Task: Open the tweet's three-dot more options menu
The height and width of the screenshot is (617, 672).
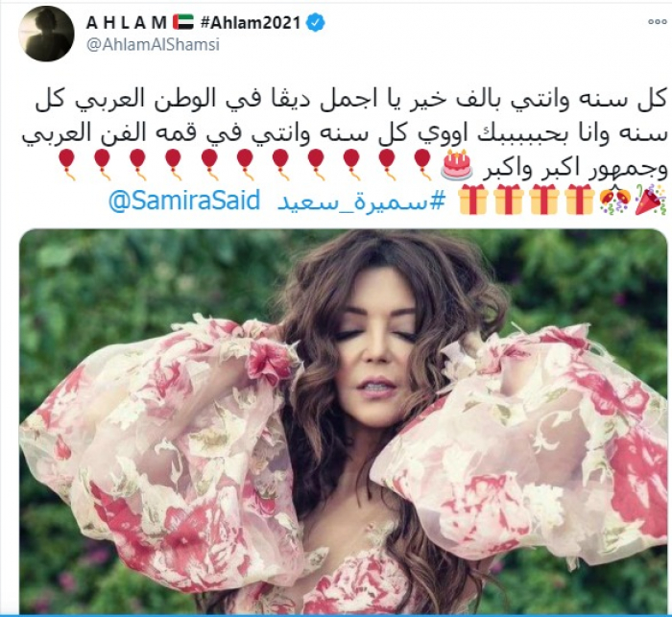Action: 657,22
